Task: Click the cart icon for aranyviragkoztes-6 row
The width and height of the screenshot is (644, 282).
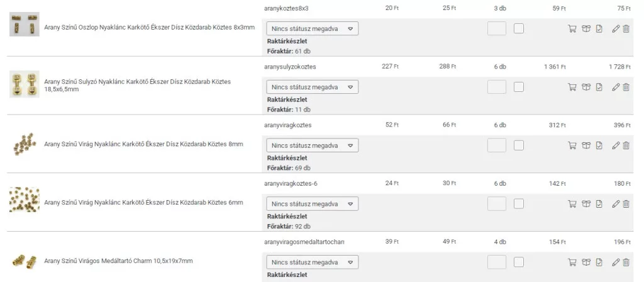Action: pos(572,204)
